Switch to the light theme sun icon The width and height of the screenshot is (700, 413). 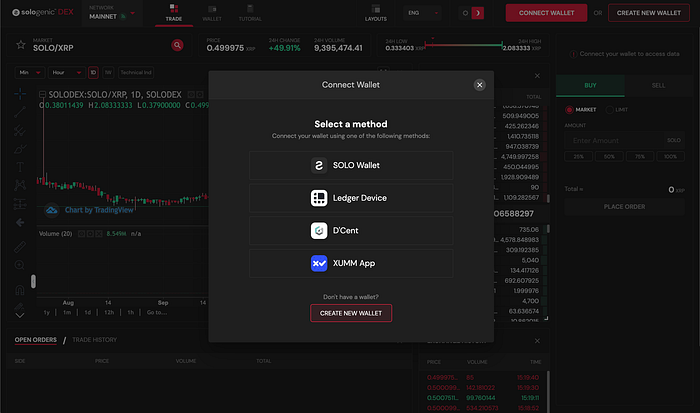(x=465, y=13)
